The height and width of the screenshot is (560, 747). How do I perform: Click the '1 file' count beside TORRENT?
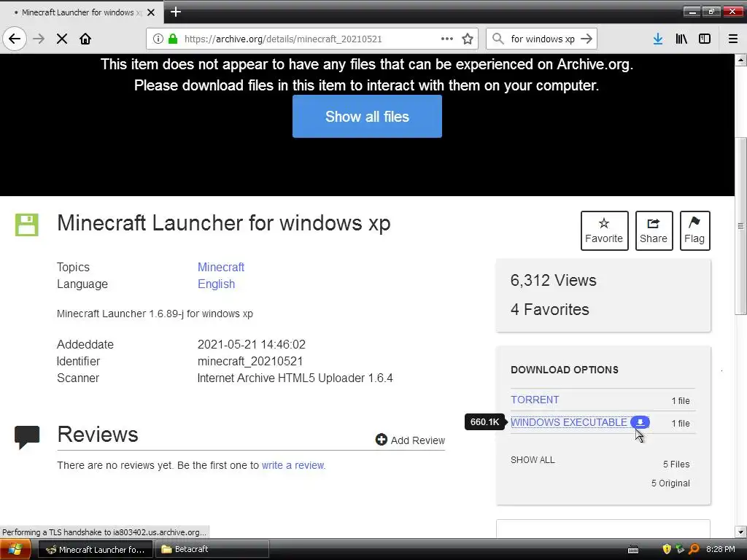pyautogui.click(x=681, y=401)
